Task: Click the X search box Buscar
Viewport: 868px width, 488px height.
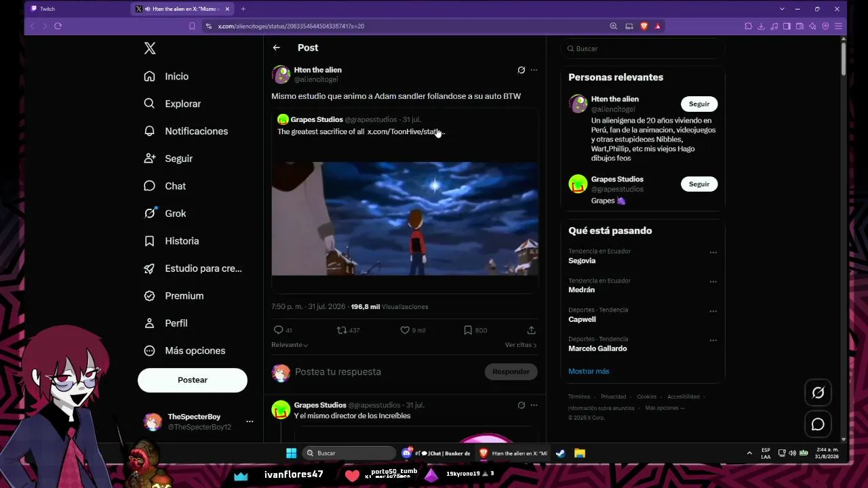Action: (x=643, y=49)
